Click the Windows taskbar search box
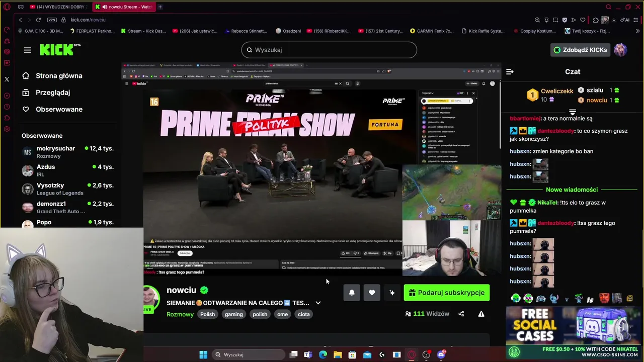644x362 pixels. coord(248,354)
